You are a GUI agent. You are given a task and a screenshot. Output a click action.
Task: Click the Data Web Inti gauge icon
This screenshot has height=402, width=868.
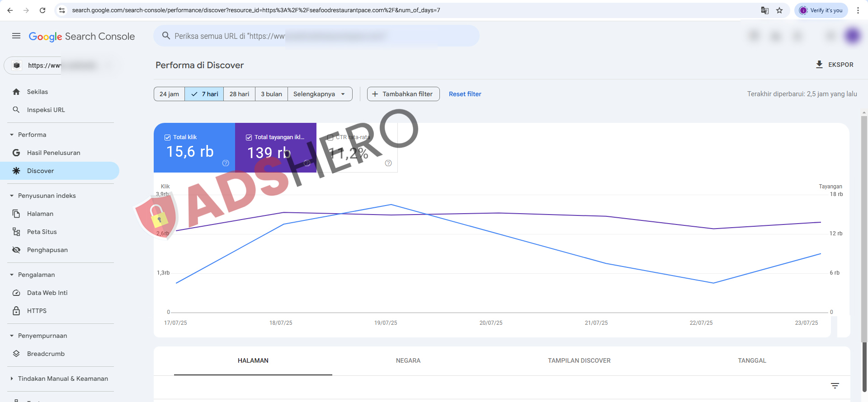16,293
